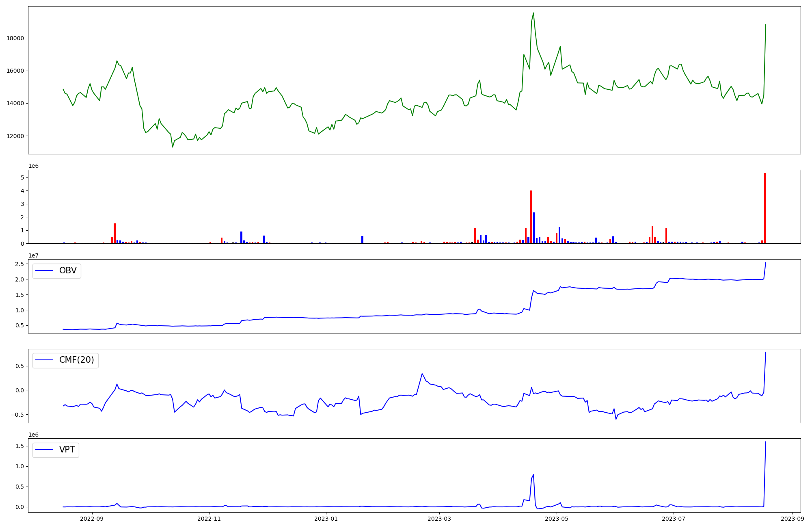Select the 2023-03 date tick label
This screenshot has height=528, width=812.
(x=439, y=519)
